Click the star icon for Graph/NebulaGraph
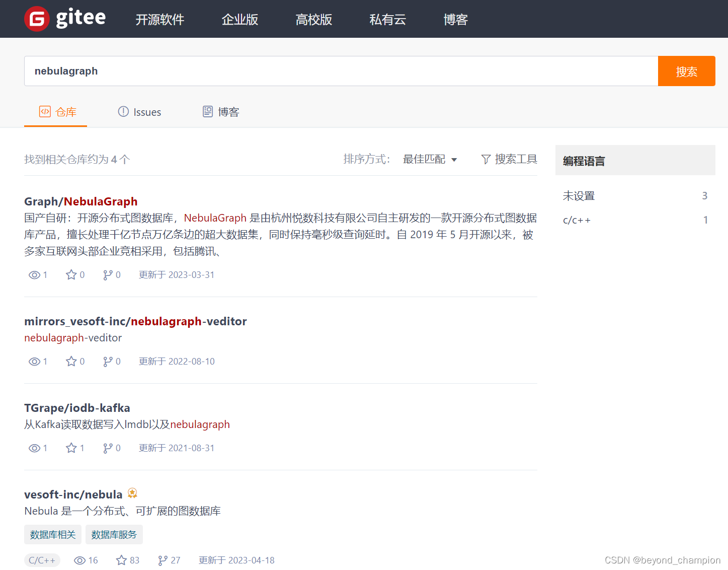Screen dimensions: 728x570 pos(71,274)
